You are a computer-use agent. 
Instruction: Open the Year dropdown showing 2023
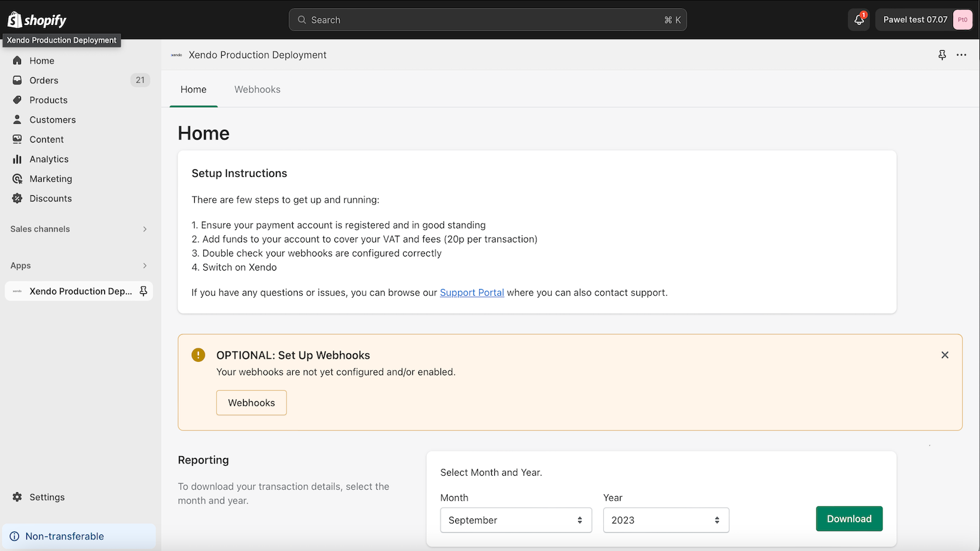tap(666, 520)
